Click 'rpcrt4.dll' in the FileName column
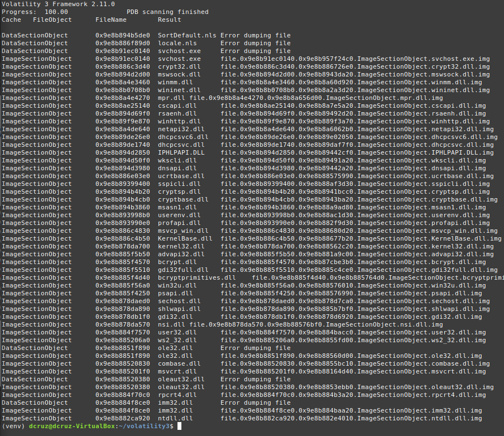Viewport: 504px width, 436px height. 177,395
